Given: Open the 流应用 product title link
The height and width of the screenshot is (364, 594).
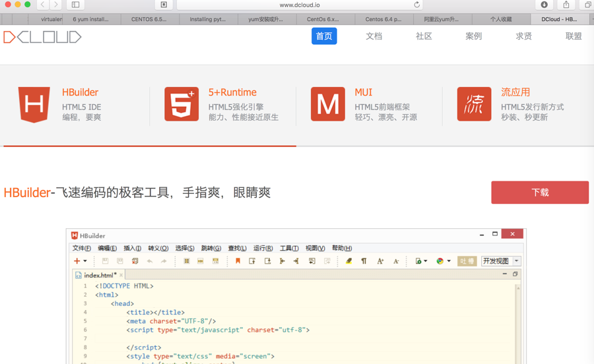Looking at the screenshot, I should coord(515,92).
